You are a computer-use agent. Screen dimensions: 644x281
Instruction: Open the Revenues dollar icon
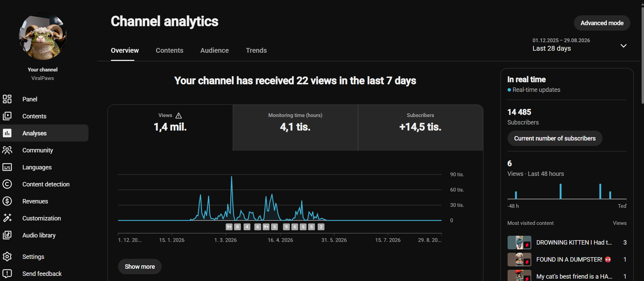7,201
